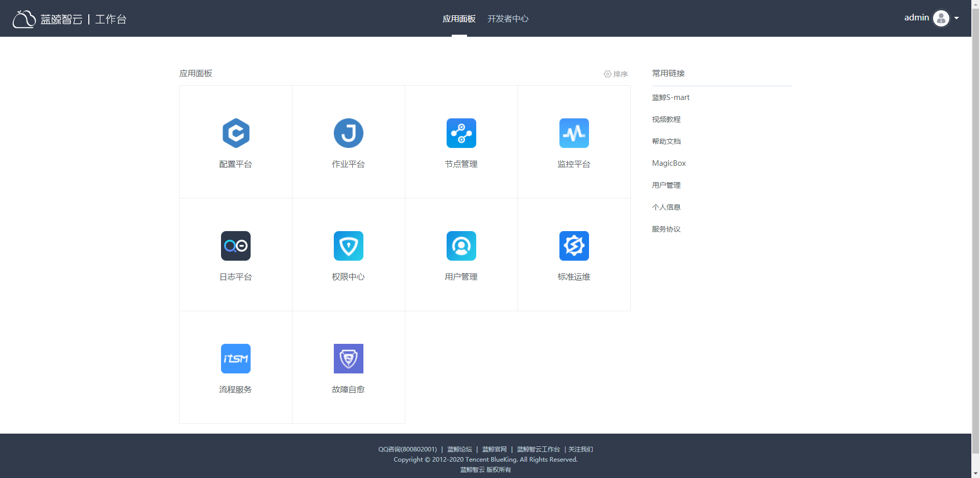Click the QQ咨询(800802001) footer link

pyautogui.click(x=407, y=449)
